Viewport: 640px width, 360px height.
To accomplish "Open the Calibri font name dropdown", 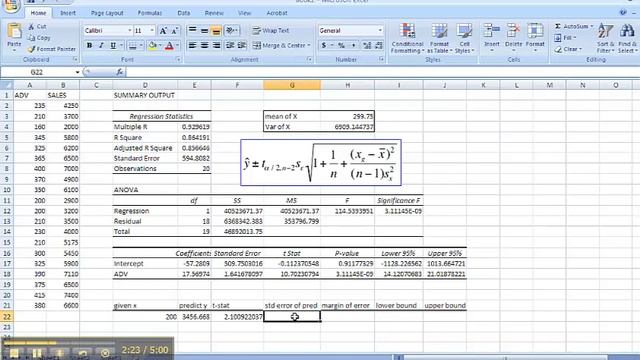I will [129, 31].
